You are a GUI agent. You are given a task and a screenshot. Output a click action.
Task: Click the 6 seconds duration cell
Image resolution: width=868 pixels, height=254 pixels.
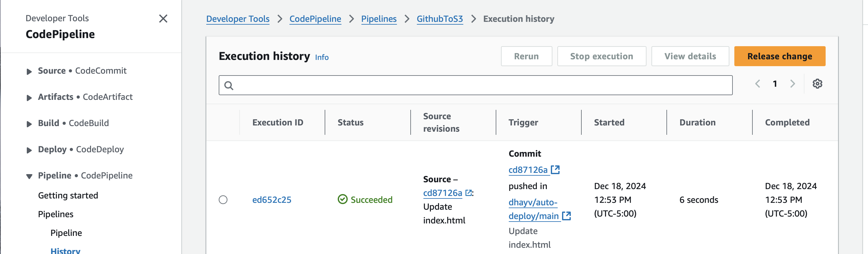coord(699,200)
